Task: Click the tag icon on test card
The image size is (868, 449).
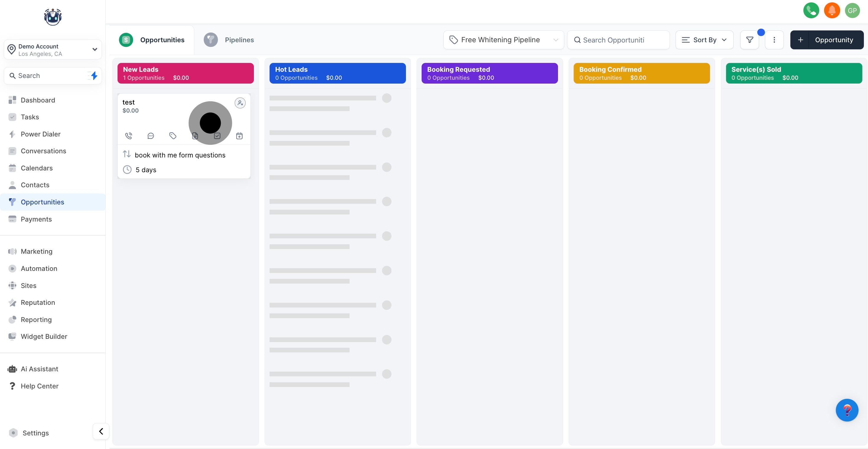Action: coord(173,136)
